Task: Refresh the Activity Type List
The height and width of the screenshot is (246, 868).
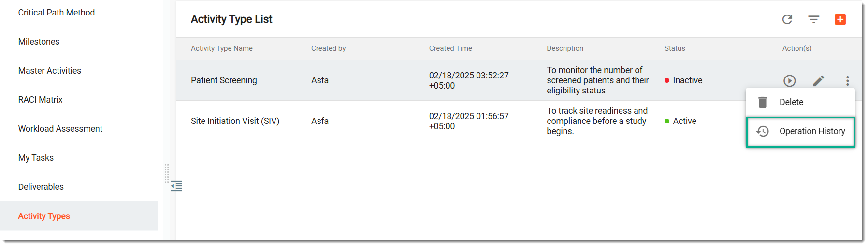Action: click(x=787, y=19)
